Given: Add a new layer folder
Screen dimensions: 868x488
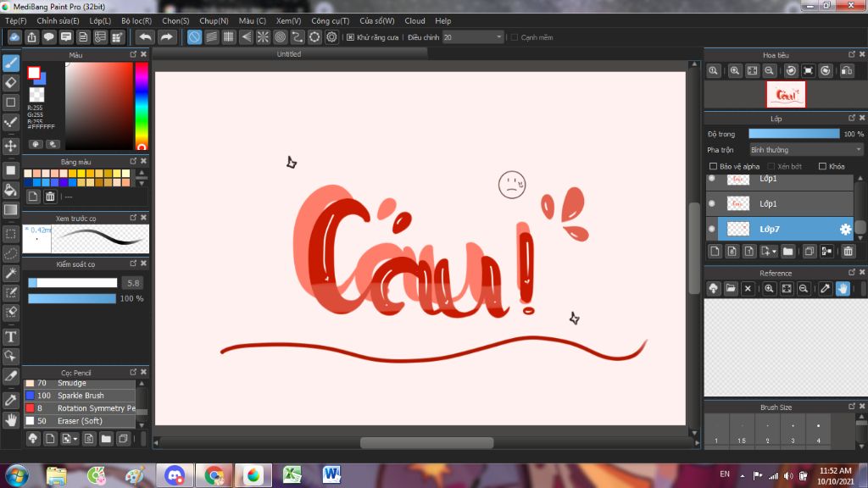Looking at the screenshot, I should point(787,251).
